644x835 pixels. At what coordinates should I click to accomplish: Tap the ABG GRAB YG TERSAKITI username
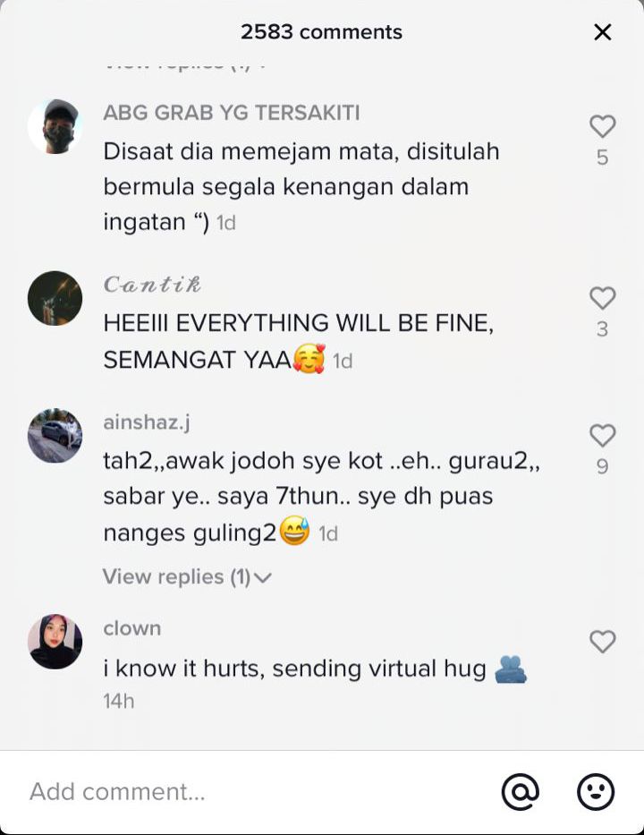click(232, 113)
